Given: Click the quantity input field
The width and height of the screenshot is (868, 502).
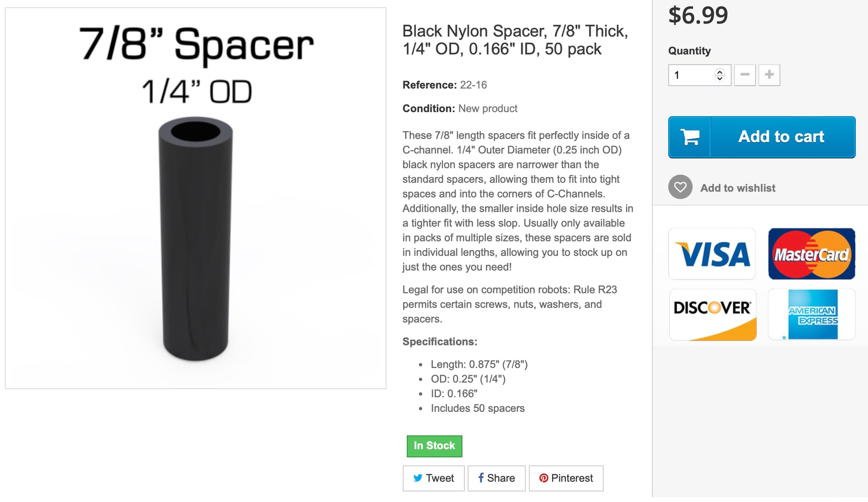Looking at the screenshot, I should (692, 75).
